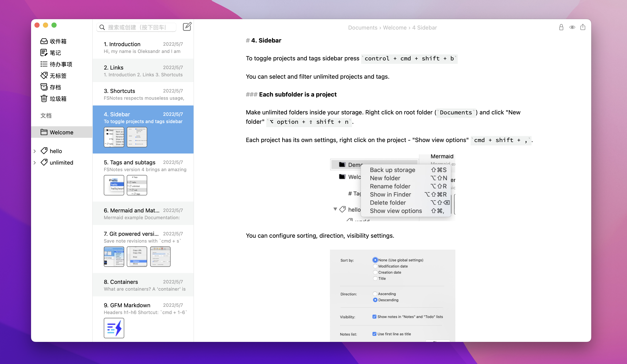Click first thumbnail in 4. Sidebar note
Image resolution: width=627 pixels, height=364 pixels.
[x=114, y=137]
